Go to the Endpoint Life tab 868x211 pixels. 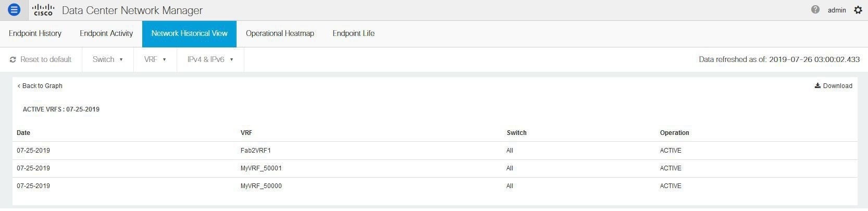[353, 33]
